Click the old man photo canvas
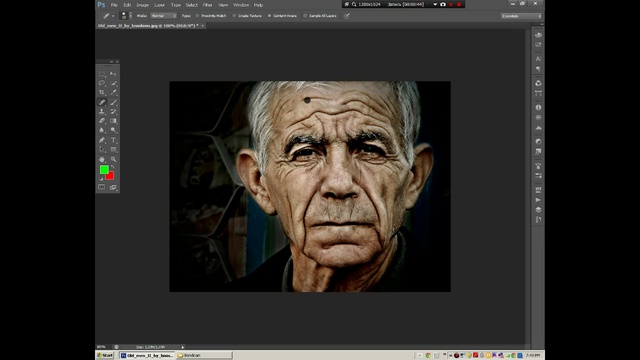 (x=310, y=186)
